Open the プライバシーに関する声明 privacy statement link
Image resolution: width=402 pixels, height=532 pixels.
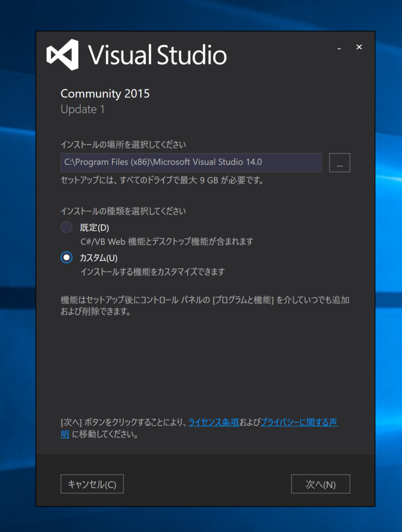[x=299, y=422]
